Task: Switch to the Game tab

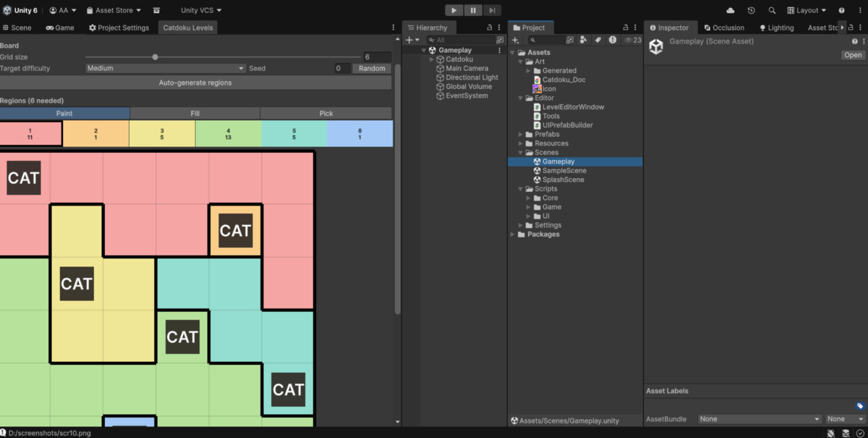Action: tap(60, 28)
